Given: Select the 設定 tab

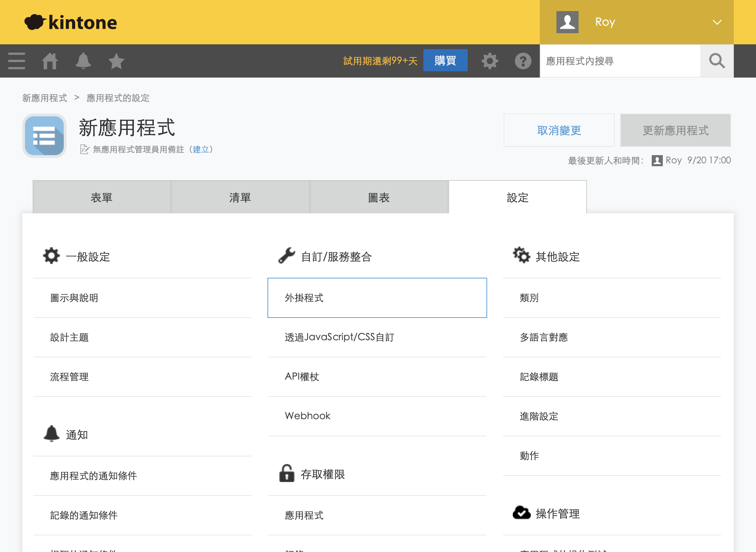Looking at the screenshot, I should [x=518, y=197].
